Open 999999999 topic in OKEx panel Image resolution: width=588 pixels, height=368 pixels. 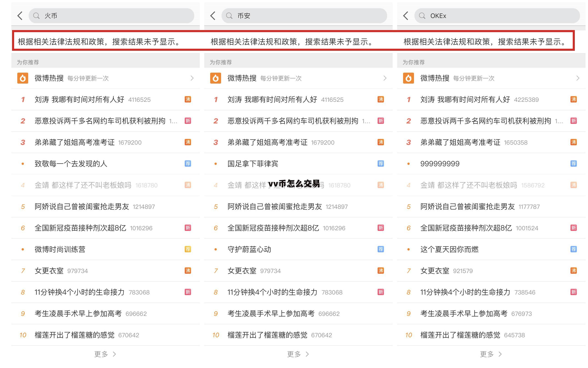440,164
